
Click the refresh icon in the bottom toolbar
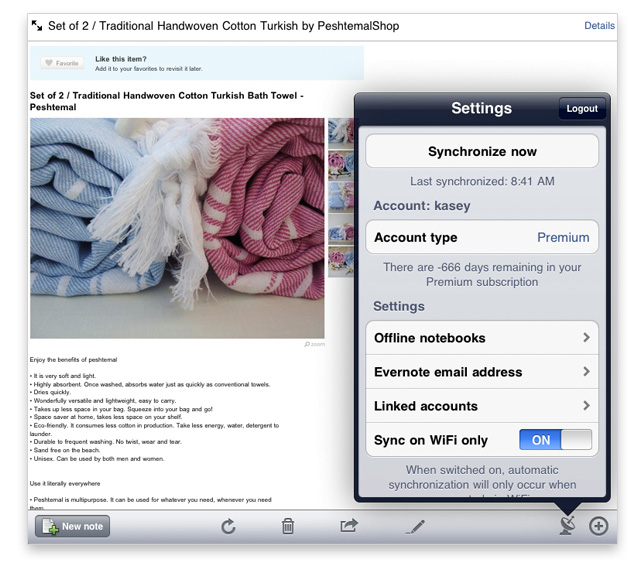tap(228, 526)
